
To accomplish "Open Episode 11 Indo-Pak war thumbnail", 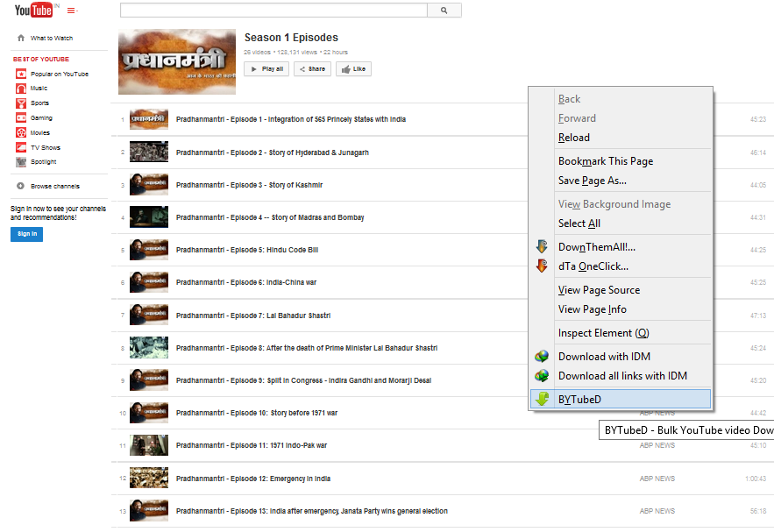I will [x=149, y=445].
